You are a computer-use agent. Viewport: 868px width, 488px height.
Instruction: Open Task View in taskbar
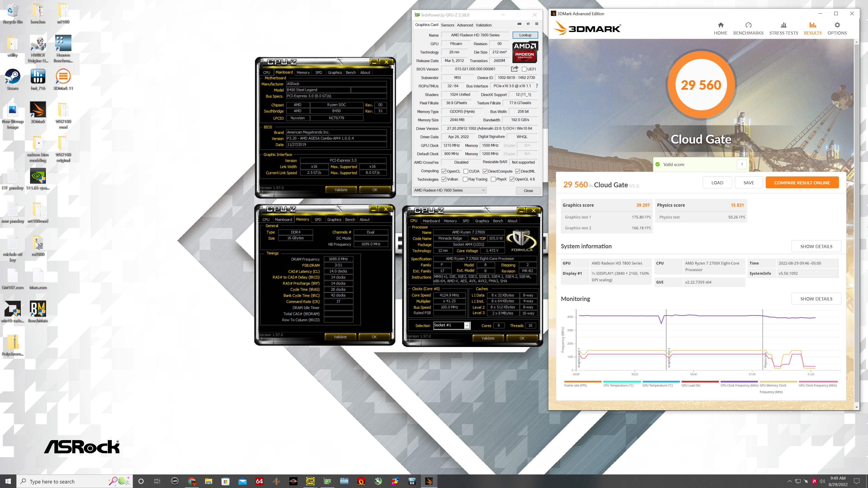click(157, 481)
